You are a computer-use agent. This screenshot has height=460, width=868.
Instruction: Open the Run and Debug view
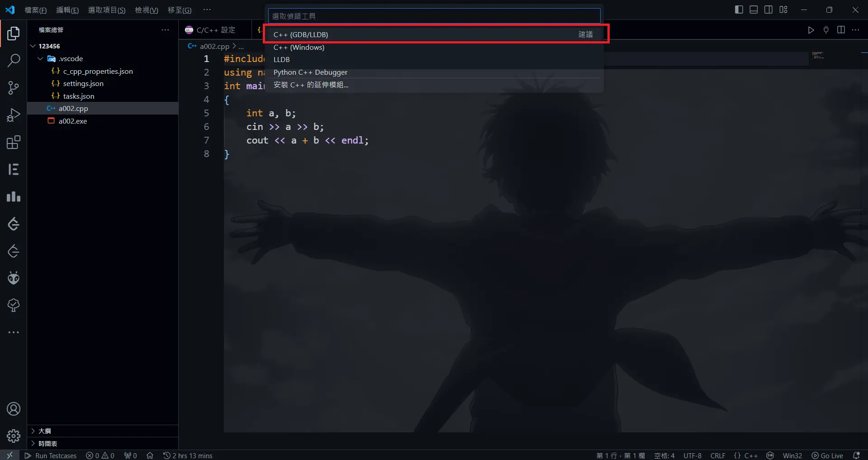pos(14,115)
